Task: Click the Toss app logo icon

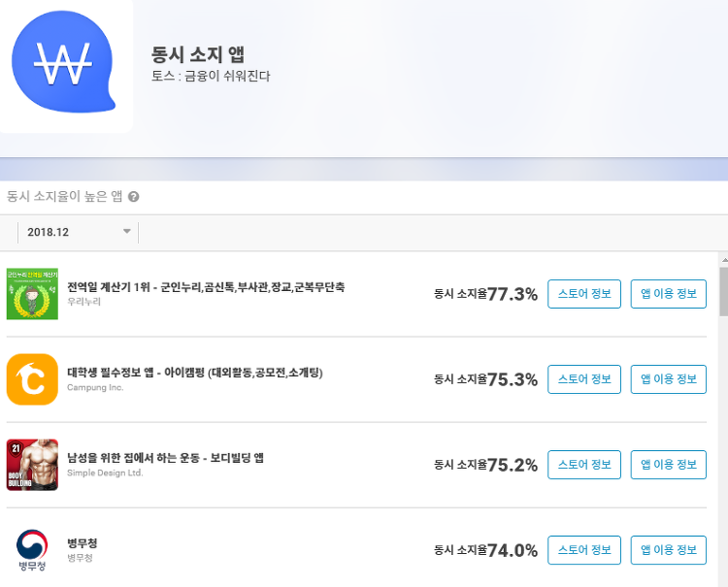Action: (x=64, y=62)
